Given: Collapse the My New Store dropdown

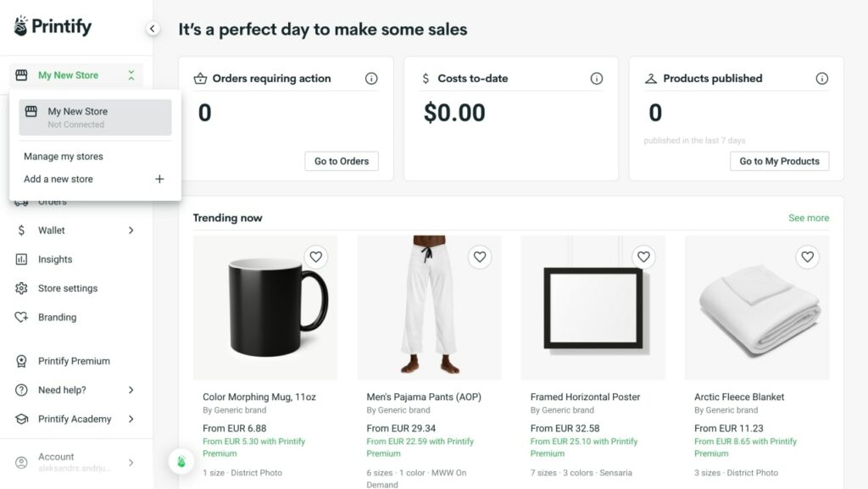Looking at the screenshot, I should coord(131,75).
